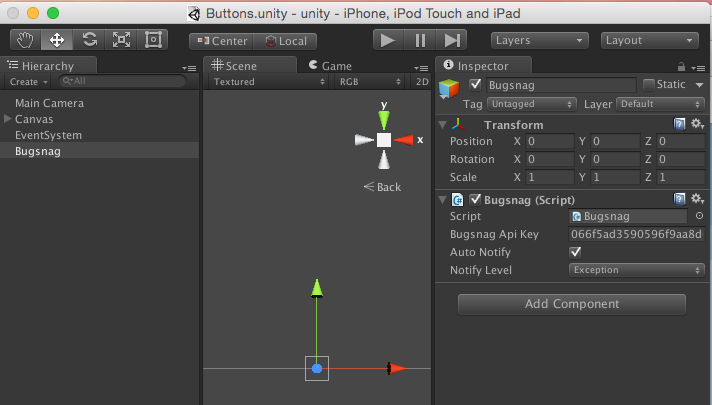Screen dimensions: 712x405
Task: Start Play mode
Action: (x=388, y=40)
